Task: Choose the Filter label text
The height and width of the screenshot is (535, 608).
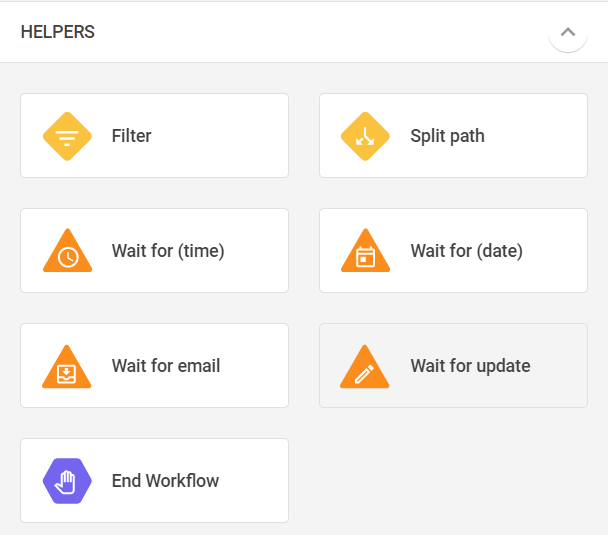Action: click(131, 136)
